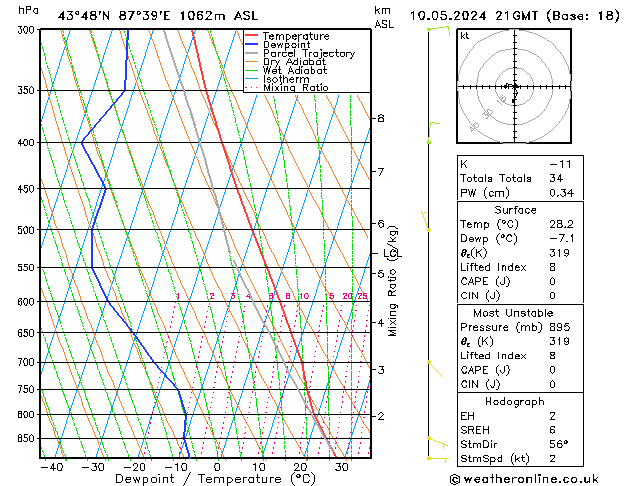Click the "Totals Totals" row label
The image size is (629, 486).
click(496, 178)
